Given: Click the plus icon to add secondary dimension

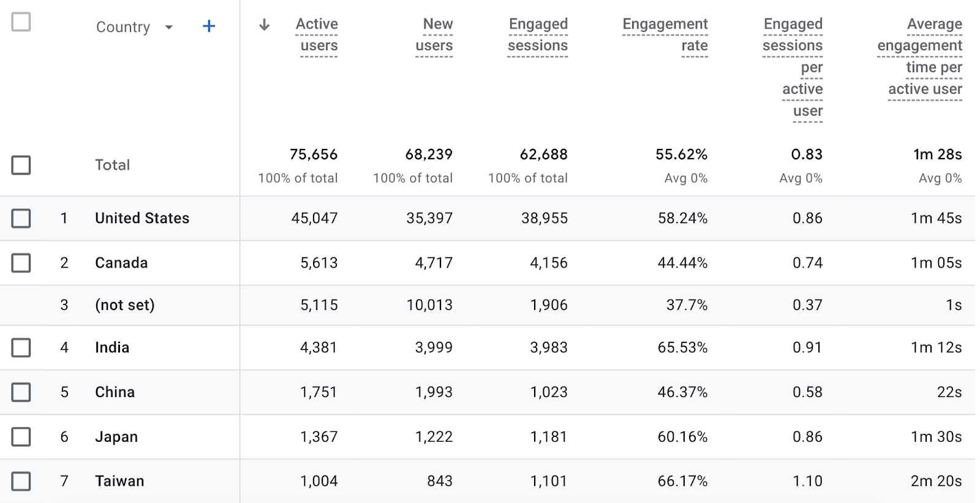Looking at the screenshot, I should coord(208,26).
